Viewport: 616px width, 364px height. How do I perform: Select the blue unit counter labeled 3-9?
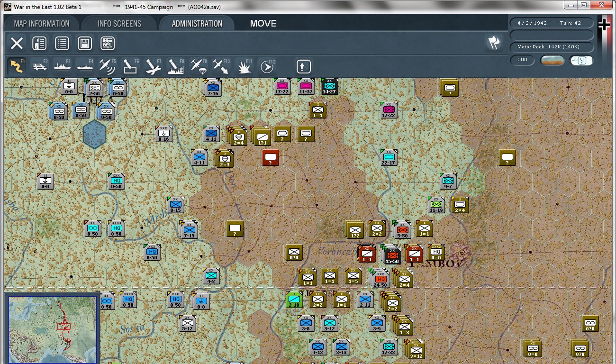coord(377,323)
